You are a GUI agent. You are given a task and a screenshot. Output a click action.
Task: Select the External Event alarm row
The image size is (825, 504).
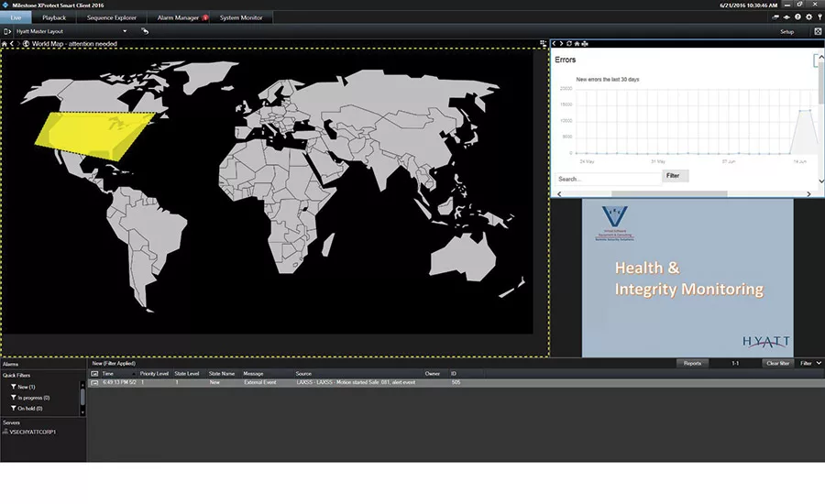pyautogui.click(x=456, y=382)
